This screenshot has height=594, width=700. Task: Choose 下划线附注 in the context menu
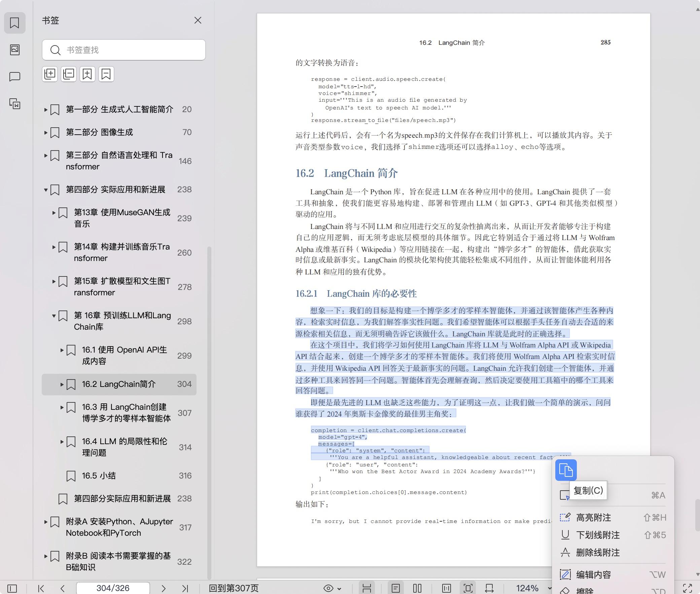point(598,535)
